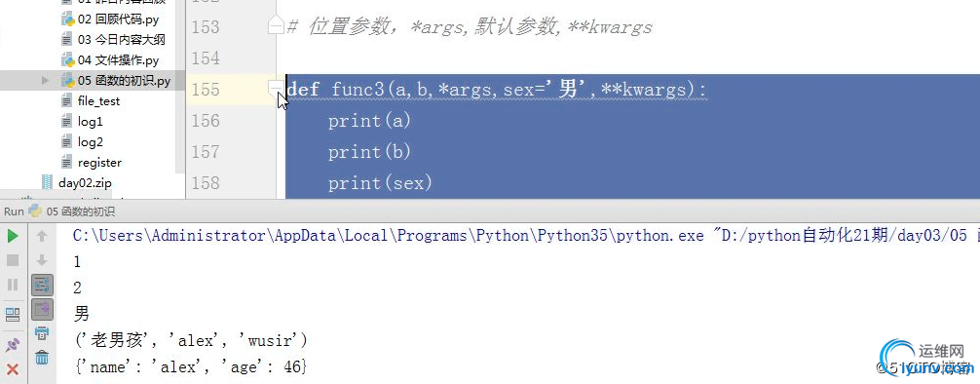Image resolution: width=980 pixels, height=384 pixels.
Task: Print the console output
Action: point(42,332)
